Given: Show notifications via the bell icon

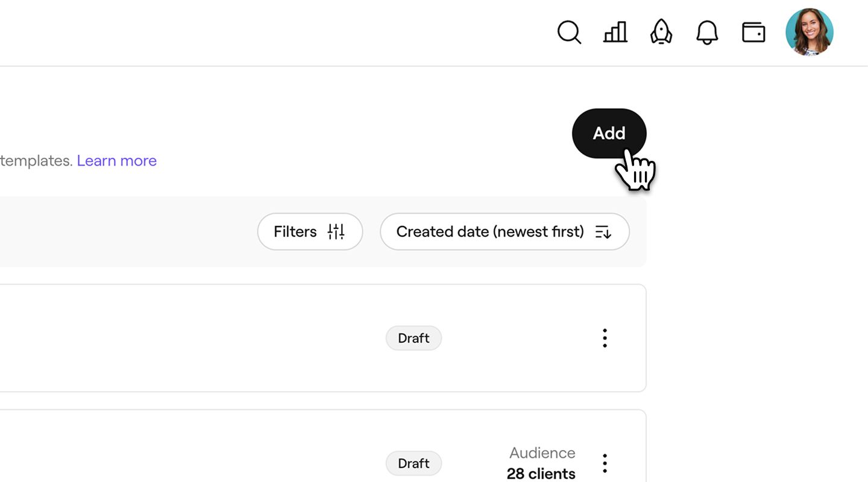Looking at the screenshot, I should [707, 33].
